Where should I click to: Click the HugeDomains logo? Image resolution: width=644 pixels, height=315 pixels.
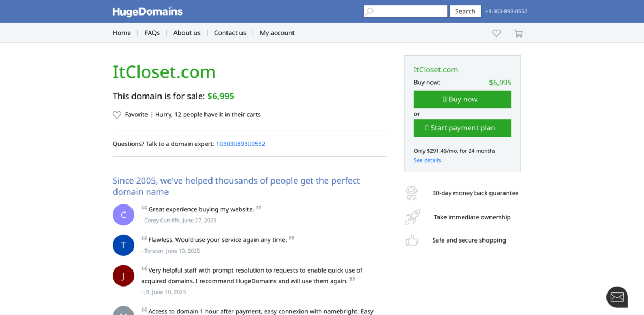tap(147, 11)
